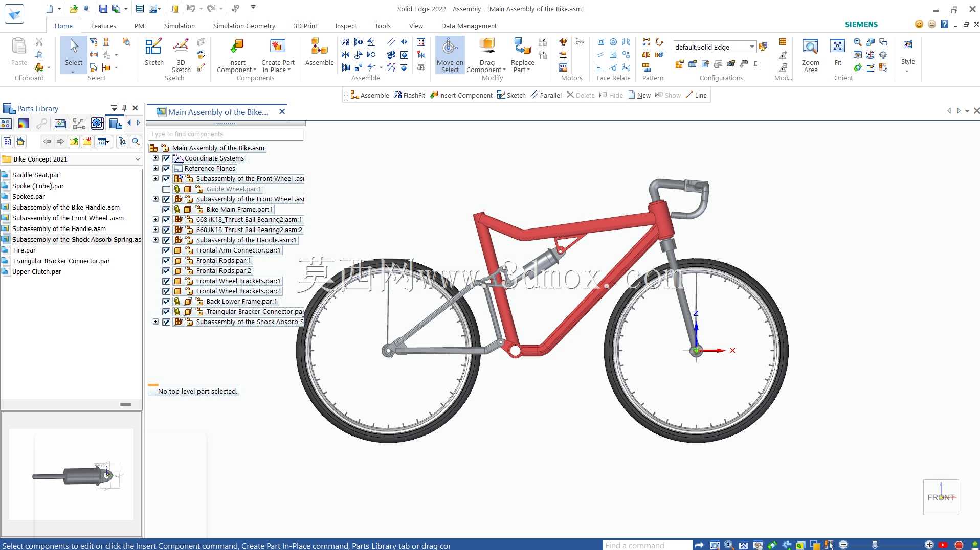The image size is (980, 550).
Task: Expand 6681K18_Thrust Ball Bearing2.asm:1 node
Action: [155, 220]
